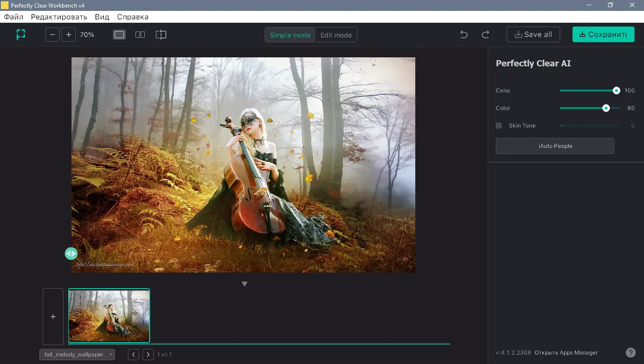This screenshot has height=364, width=644.
Task: Adjust the Color slider
Action: click(590, 108)
